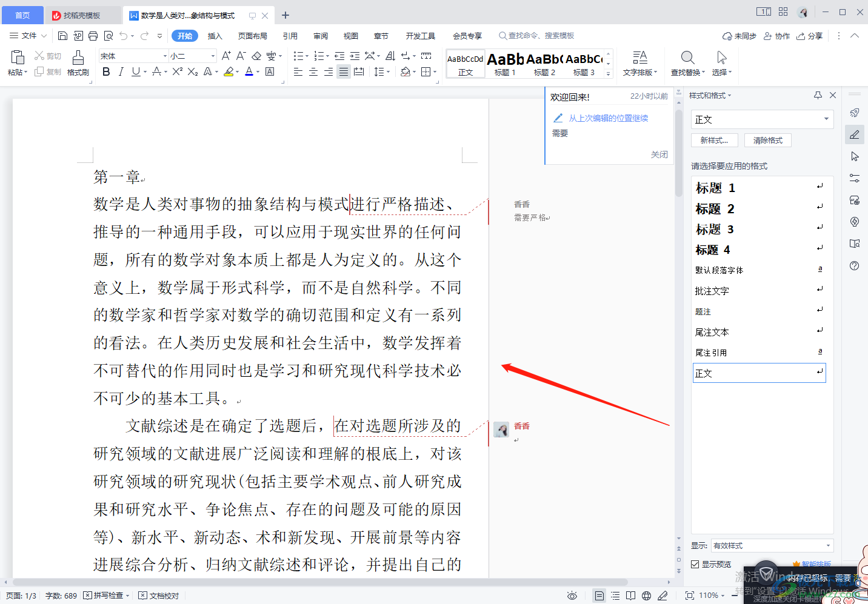Apply superscript X² formatting
The width and height of the screenshot is (868, 604).
[x=177, y=71]
